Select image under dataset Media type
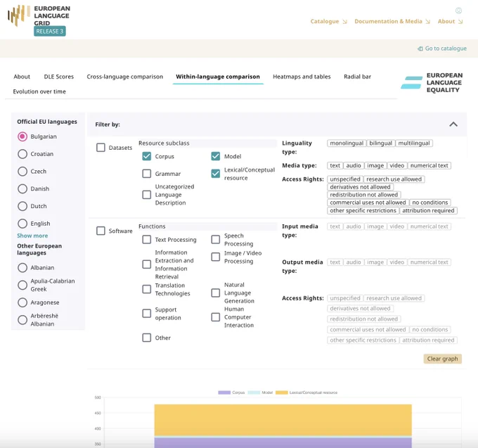This screenshot has height=448, width=478. (375, 165)
